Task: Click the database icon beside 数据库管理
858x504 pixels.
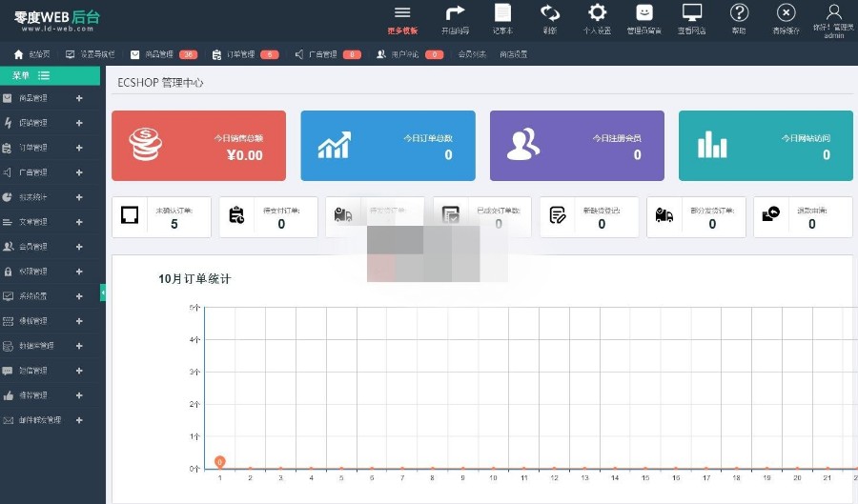Action: [x=8, y=346]
